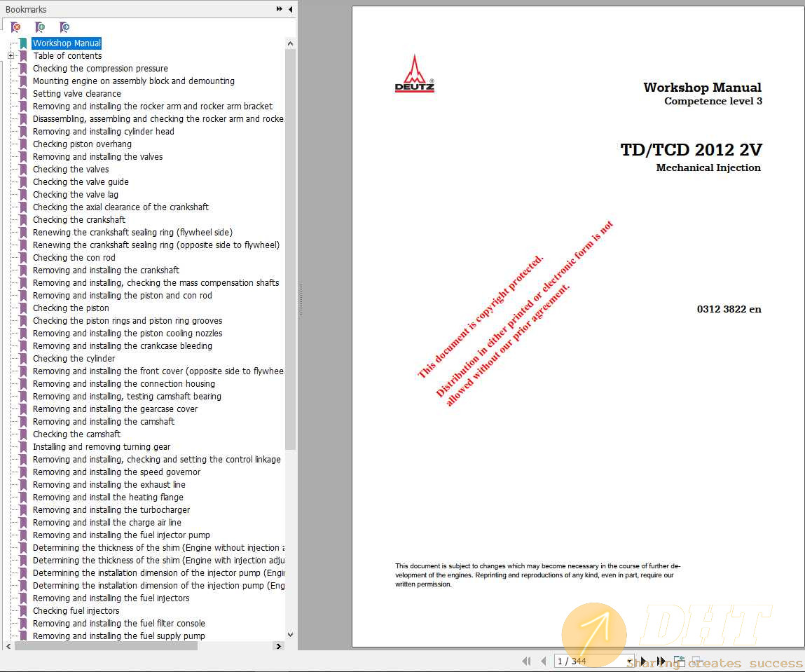Click the bookmark icon beside Checking fuel injectors

click(x=23, y=611)
